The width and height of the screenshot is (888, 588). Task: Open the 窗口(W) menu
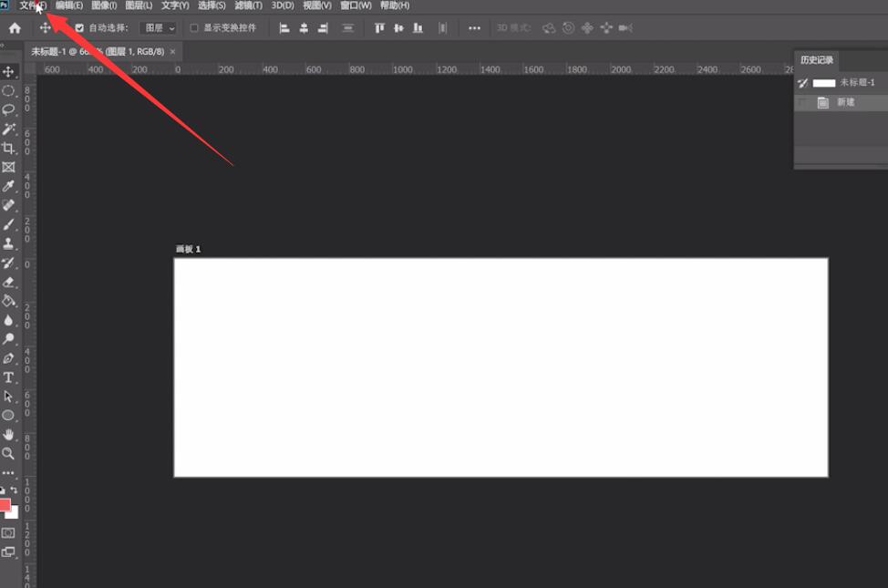click(356, 5)
